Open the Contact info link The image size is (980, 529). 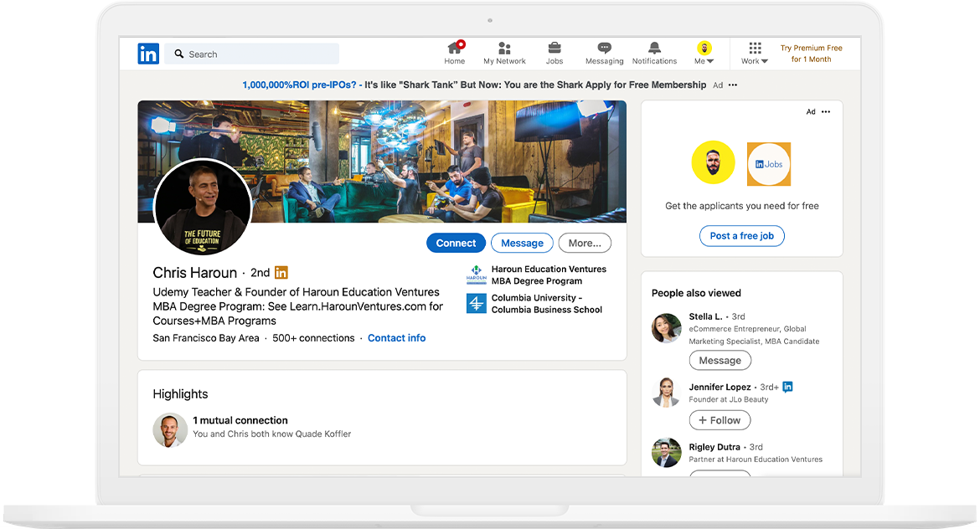[x=396, y=338]
